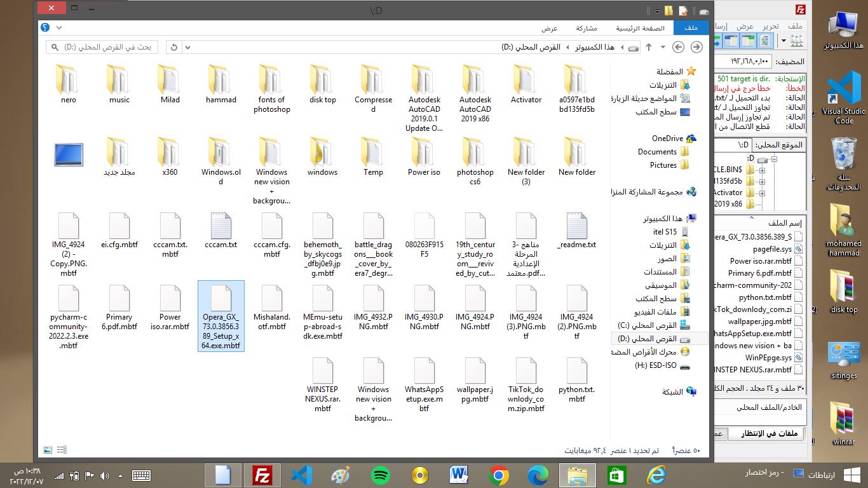Open FileZilla Site Manager icon
This screenshot has height=488, width=868.
click(x=796, y=41)
